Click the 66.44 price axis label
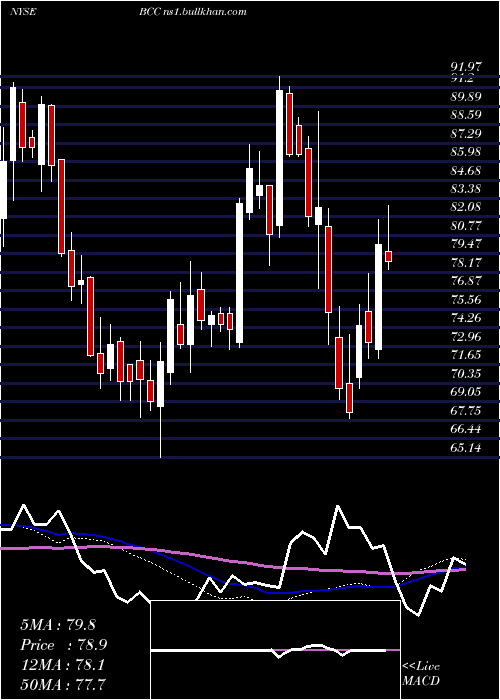 pyautogui.click(x=466, y=429)
